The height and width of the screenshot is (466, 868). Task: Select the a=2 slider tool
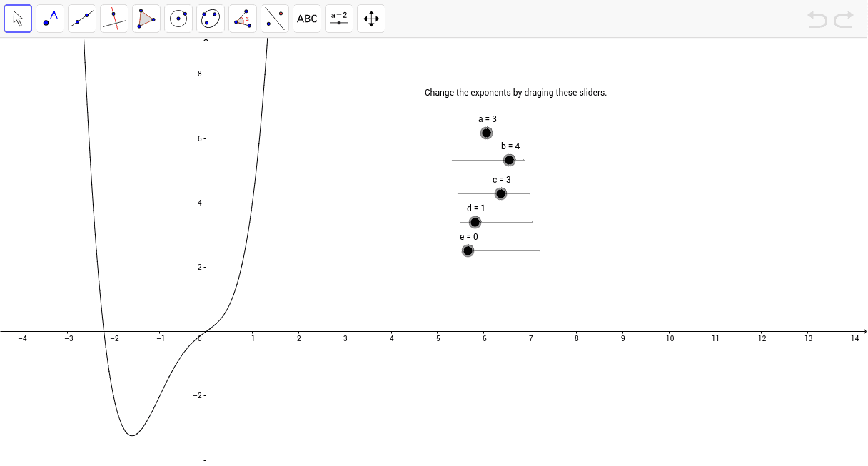[339, 19]
